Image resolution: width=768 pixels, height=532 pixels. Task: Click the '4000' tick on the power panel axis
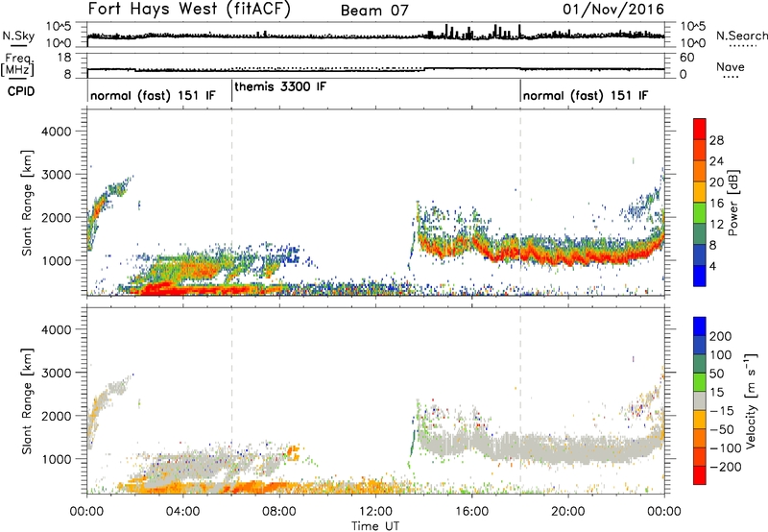57,132
